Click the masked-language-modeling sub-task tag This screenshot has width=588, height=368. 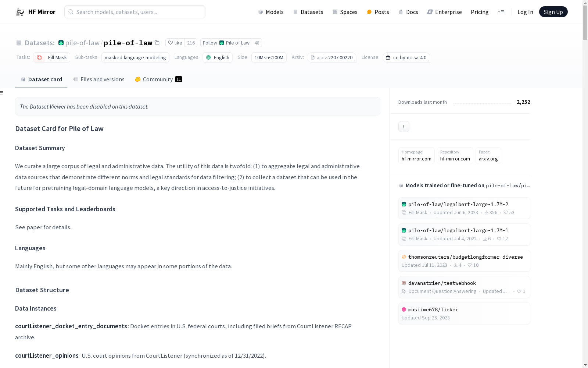pyautogui.click(x=135, y=57)
